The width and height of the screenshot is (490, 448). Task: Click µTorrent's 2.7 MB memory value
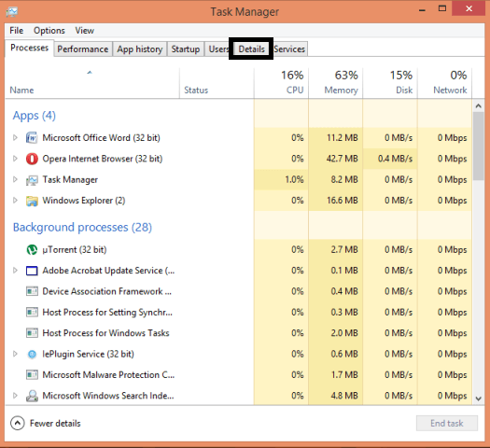click(344, 249)
